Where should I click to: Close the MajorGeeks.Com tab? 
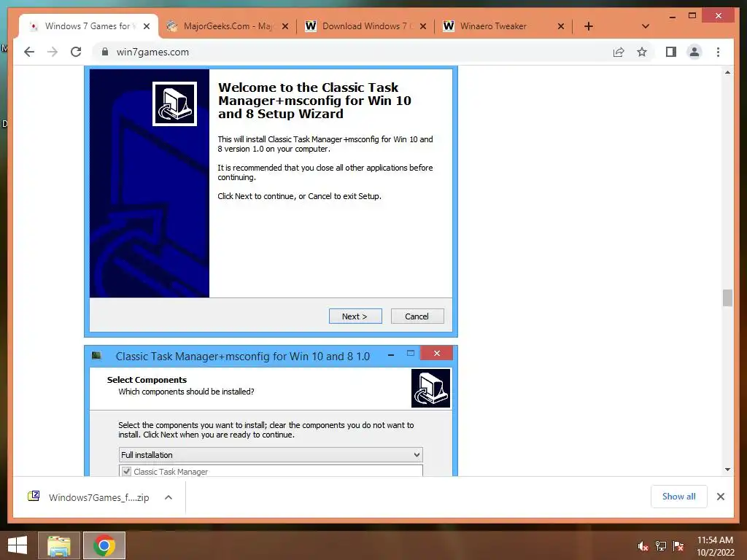click(285, 26)
